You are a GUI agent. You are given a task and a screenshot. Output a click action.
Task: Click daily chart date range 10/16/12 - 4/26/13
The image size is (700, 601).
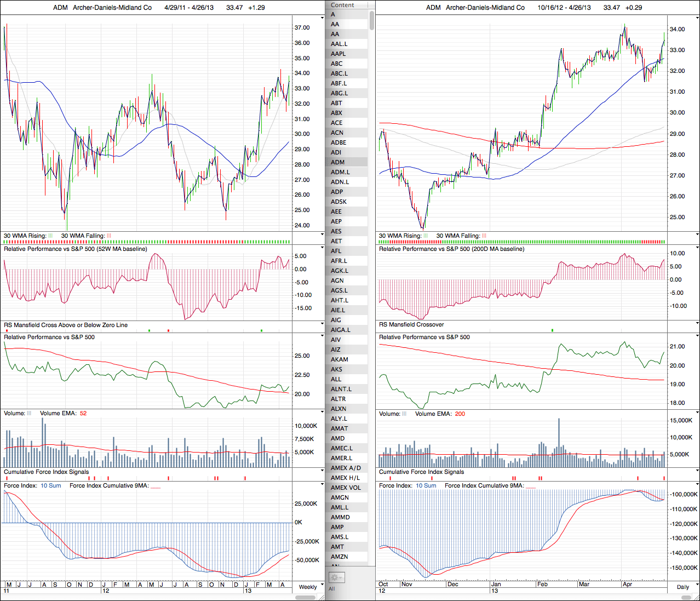(564, 8)
